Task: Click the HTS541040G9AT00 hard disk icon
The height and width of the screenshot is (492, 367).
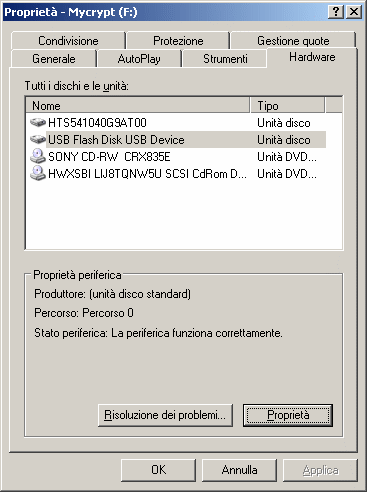Action: point(38,122)
